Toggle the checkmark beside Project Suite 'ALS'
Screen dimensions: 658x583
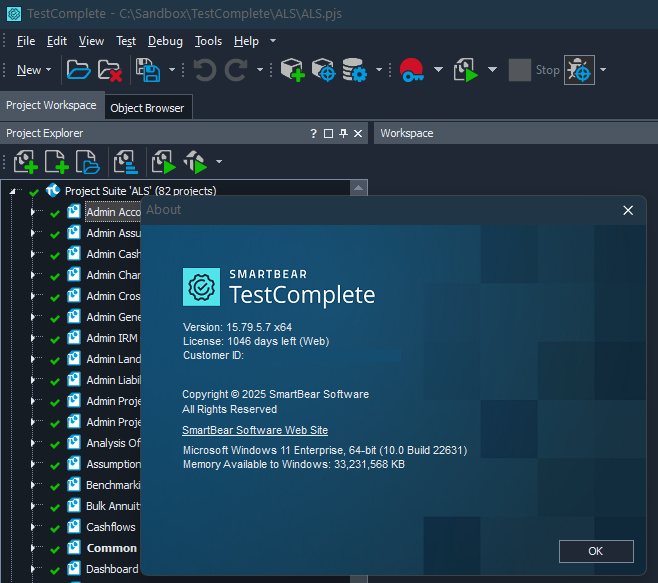34,191
